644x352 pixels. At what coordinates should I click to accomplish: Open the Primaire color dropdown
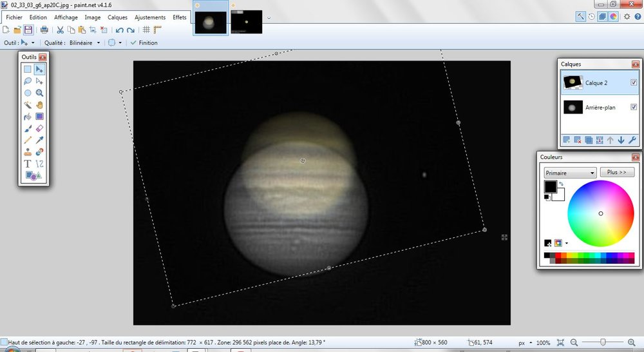pyautogui.click(x=570, y=173)
